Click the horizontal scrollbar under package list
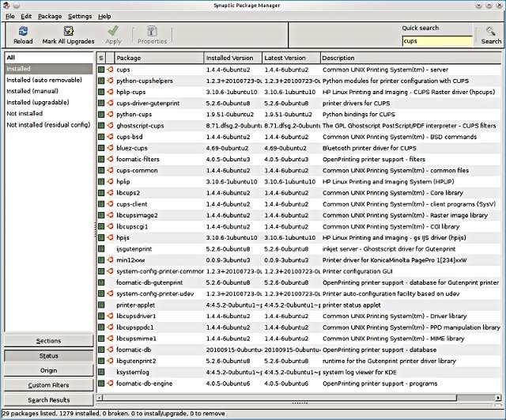Screen dimensions: 506x420 click(297, 398)
